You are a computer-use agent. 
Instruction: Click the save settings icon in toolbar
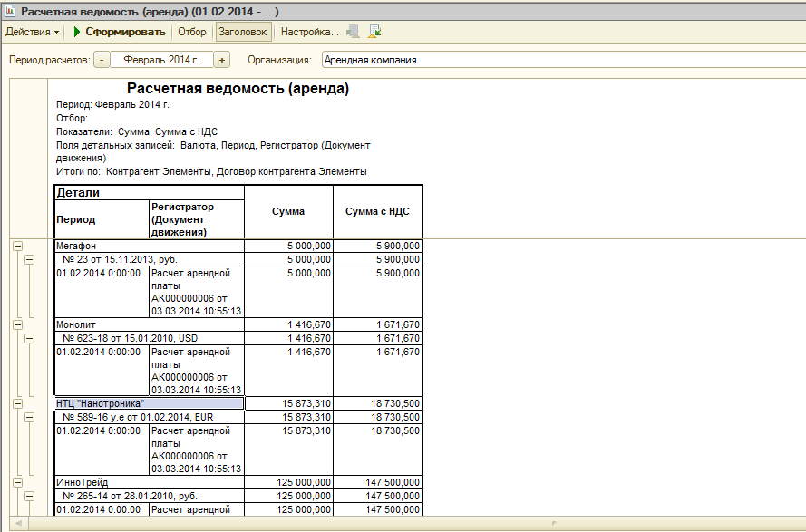375,32
